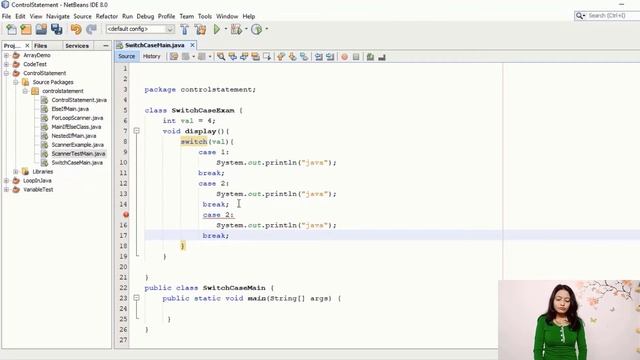Screen dimensions: 640x360
Task: Open the Tools menu
Action: [205, 16]
